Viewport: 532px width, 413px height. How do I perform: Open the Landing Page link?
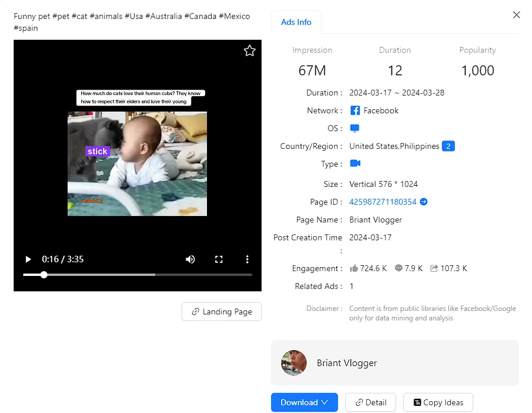[221, 312]
